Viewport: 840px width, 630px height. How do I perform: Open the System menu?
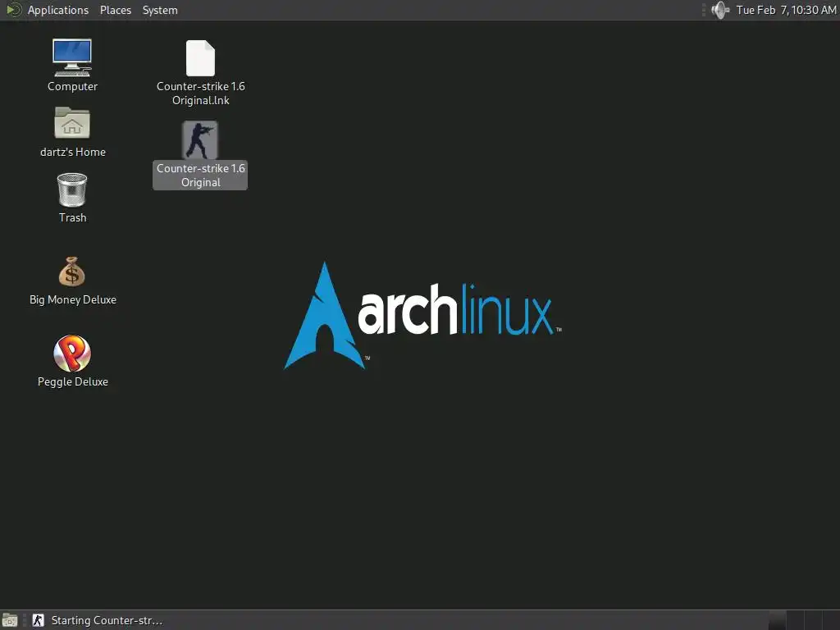pyautogui.click(x=160, y=10)
